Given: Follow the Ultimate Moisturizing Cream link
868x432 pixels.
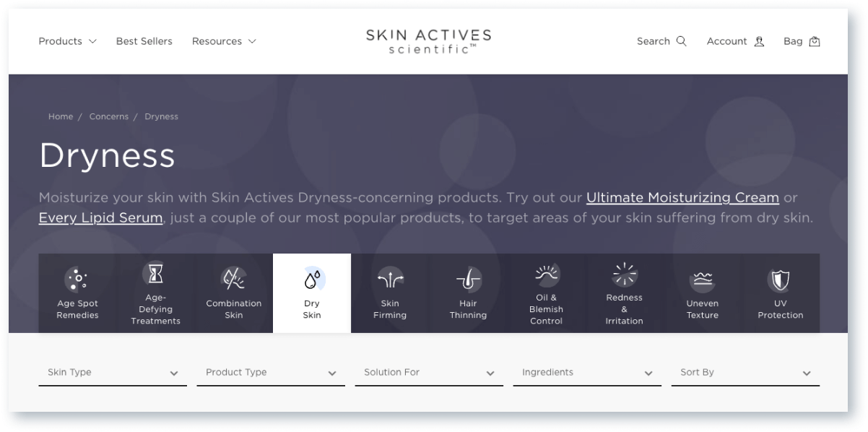Looking at the screenshot, I should pyautogui.click(x=682, y=197).
